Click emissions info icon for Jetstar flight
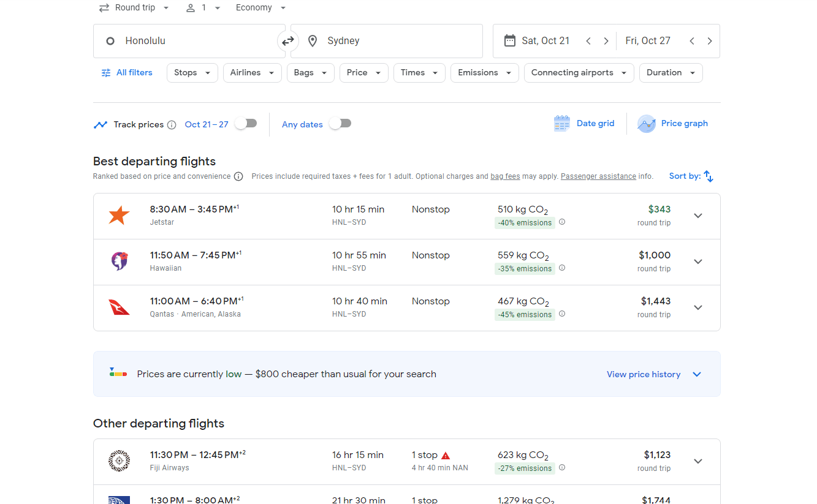Screen dimensions: 817x504 [562, 222]
